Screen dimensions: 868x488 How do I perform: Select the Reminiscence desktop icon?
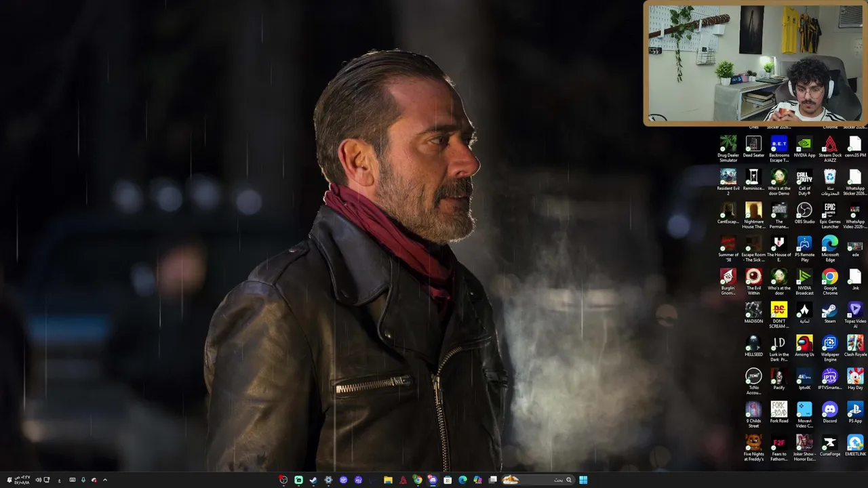[753, 180]
